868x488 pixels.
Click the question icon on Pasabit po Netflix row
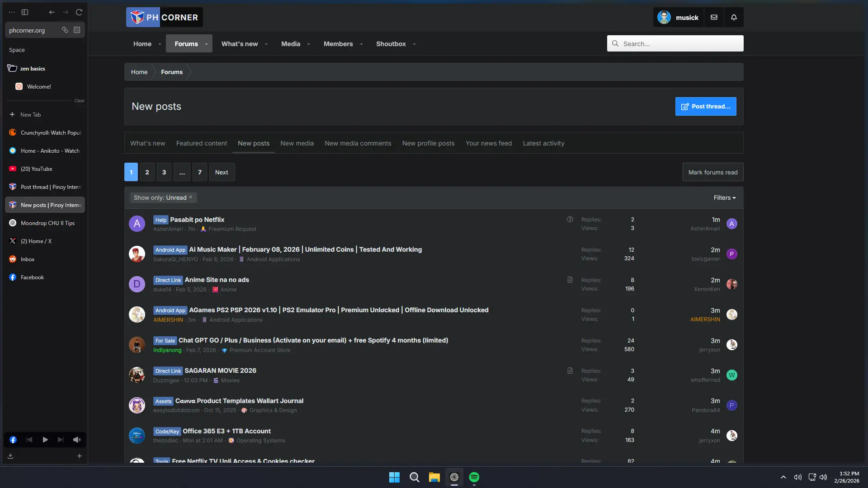570,220
